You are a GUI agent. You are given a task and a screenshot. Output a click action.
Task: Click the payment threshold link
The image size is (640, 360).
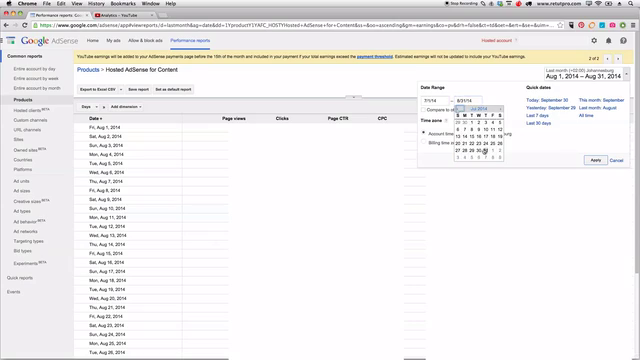(375, 57)
